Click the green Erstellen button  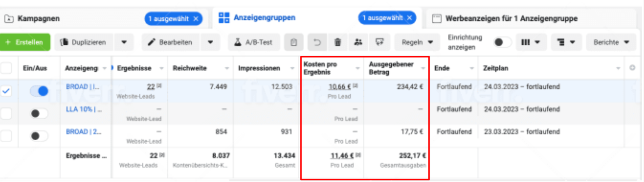click(25, 42)
